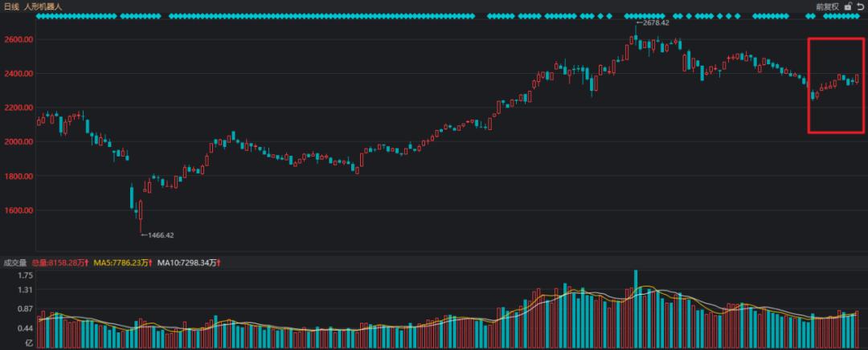The image size is (868, 350).
Task: Click the 1.75 volume axis label
Action: click(24, 275)
